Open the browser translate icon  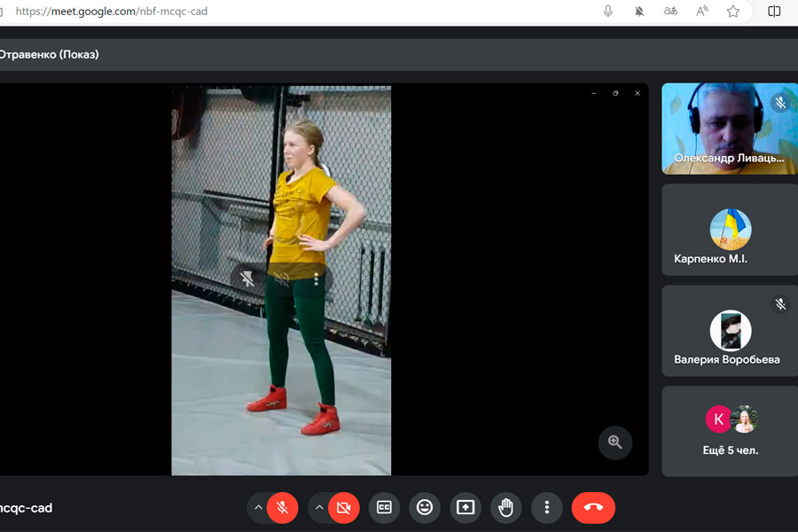point(670,12)
